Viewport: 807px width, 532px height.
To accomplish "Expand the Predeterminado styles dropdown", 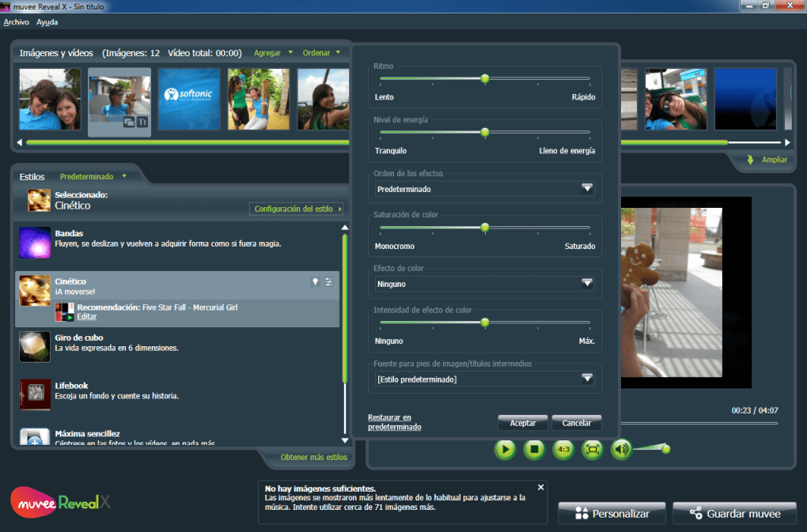I will (x=93, y=176).
